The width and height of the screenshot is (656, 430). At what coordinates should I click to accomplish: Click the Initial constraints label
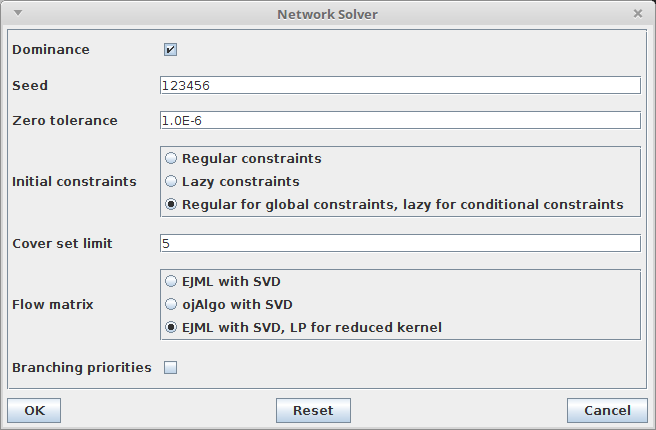74,181
